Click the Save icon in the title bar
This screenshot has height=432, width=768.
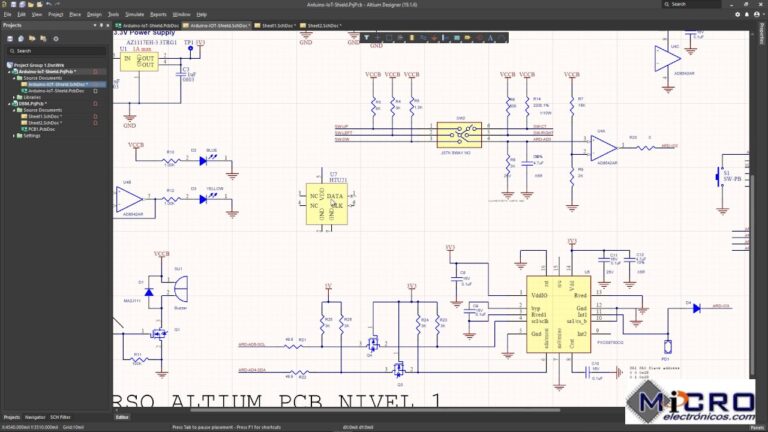14,4
